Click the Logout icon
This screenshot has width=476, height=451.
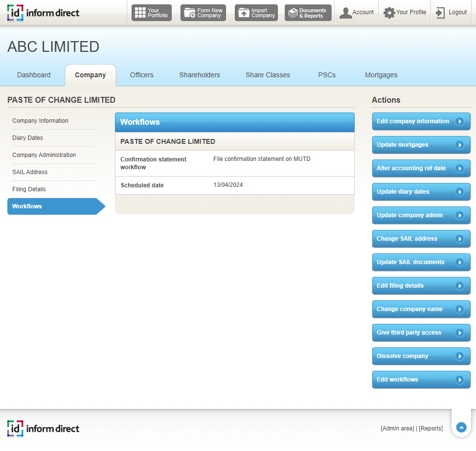[x=440, y=13]
